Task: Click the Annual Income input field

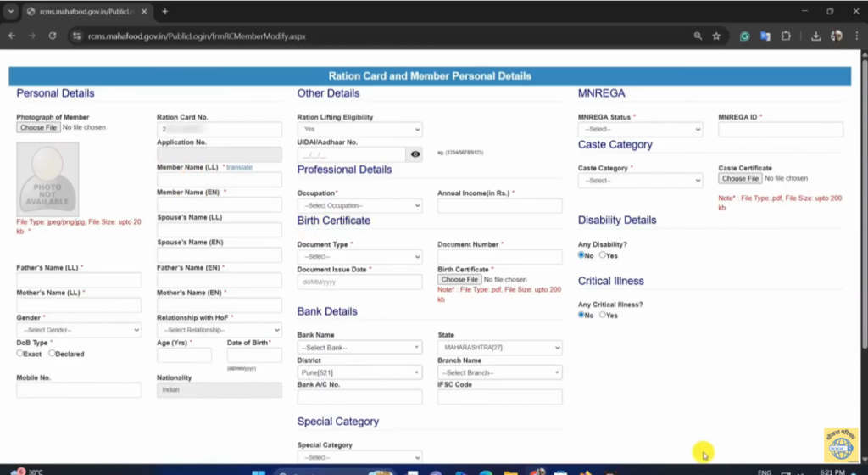Action: (x=499, y=206)
